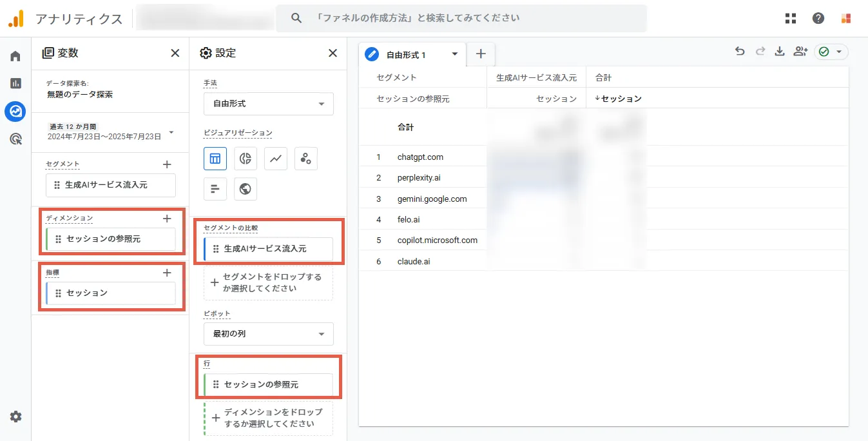Redo the last change
This screenshot has height=441, width=868.
click(760, 52)
